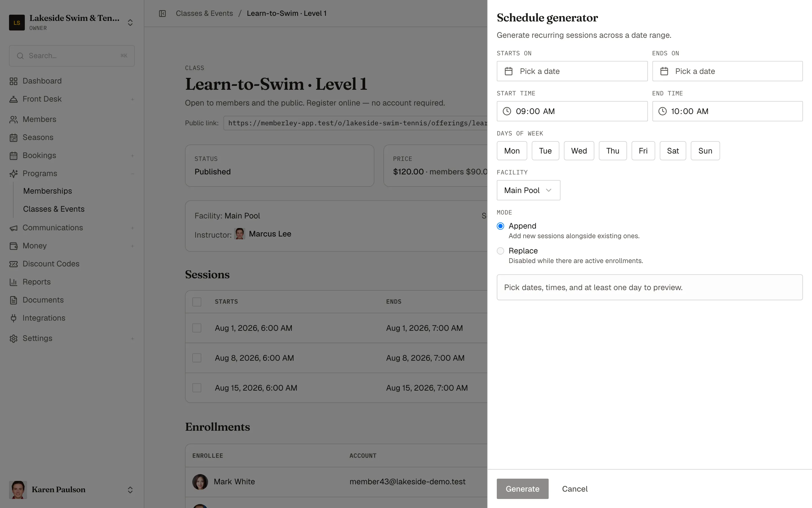Open Dashboard from the sidebar
The image size is (812, 508).
tap(42, 81)
